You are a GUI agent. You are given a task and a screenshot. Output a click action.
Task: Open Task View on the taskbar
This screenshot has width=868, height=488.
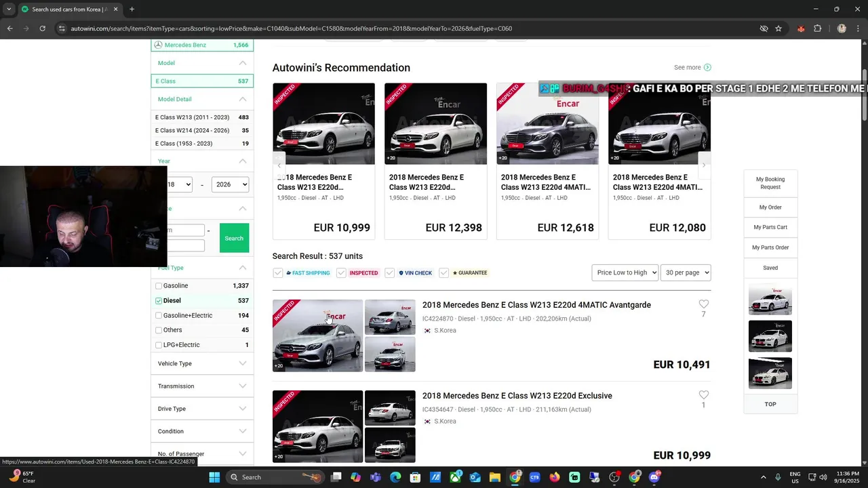click(336, 477)
